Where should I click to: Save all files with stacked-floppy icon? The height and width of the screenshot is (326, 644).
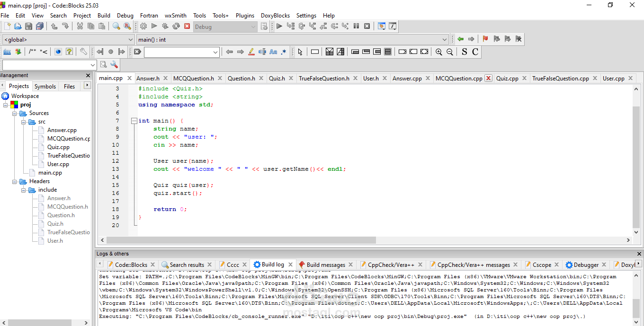pos(40,26)
